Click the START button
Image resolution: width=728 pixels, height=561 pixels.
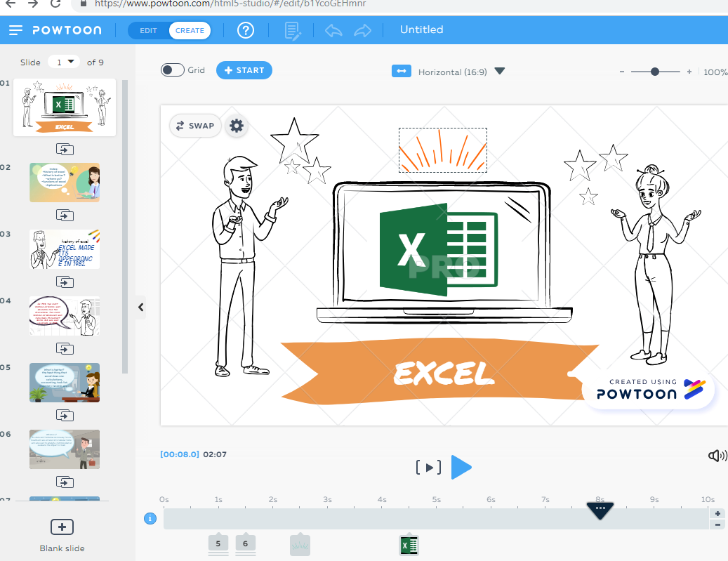coord(244,70)
